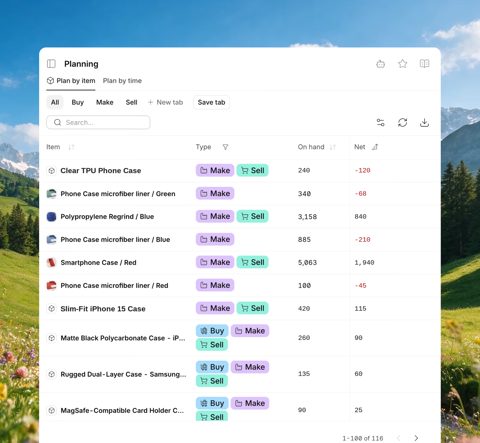Screen dimensions: 480x443
Task: Click the Slim-Fit iPhone 15 Case item icon
Action: (x=52, y=309)
